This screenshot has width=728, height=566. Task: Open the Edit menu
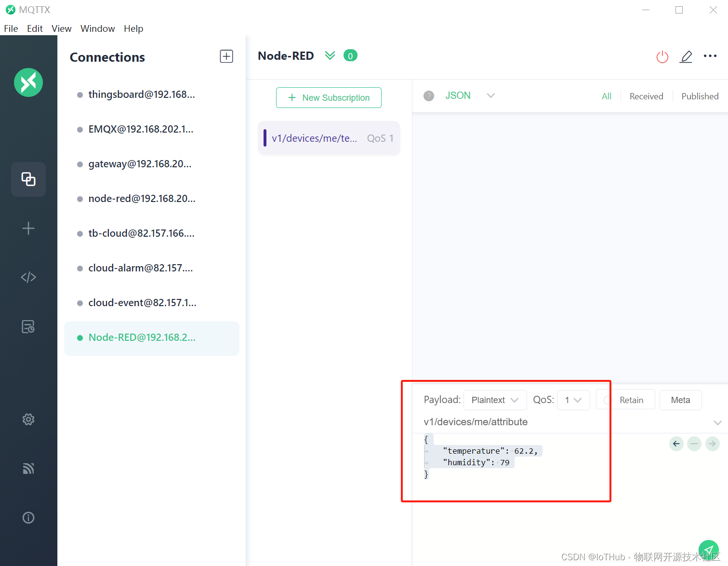click(35, 28)
